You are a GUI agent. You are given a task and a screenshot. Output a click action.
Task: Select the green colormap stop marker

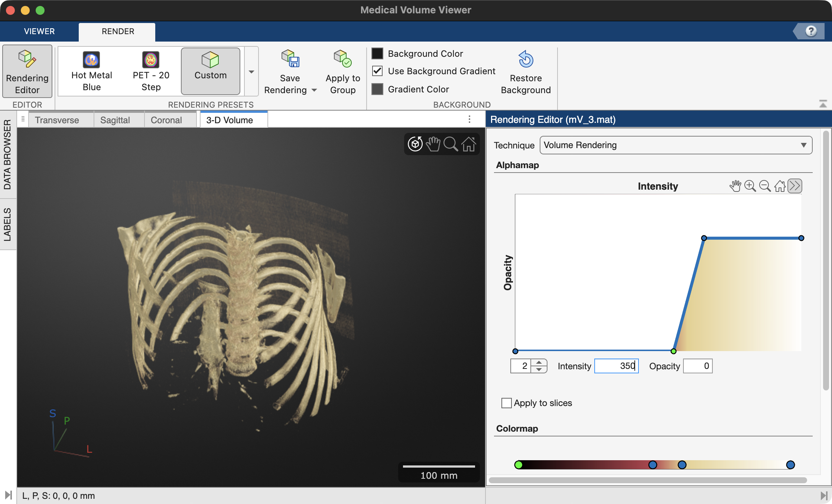coord(519,464)
